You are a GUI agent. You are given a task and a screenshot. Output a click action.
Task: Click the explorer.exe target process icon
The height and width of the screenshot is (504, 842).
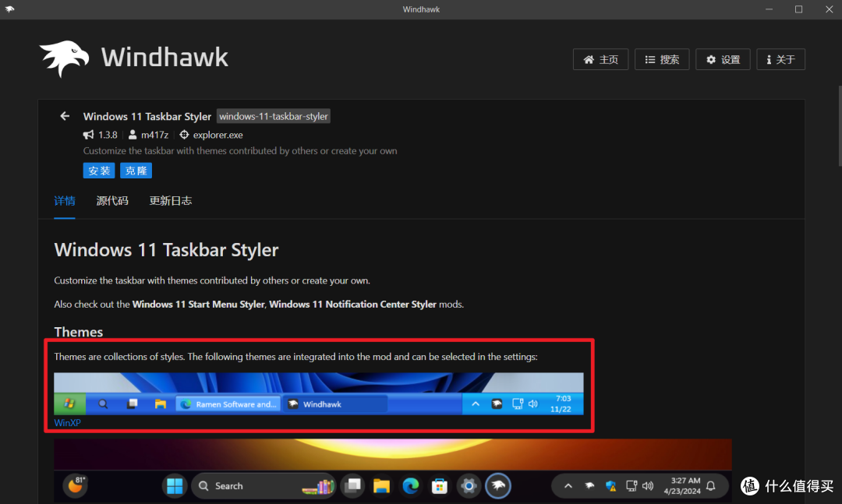[x=184, y=135]
